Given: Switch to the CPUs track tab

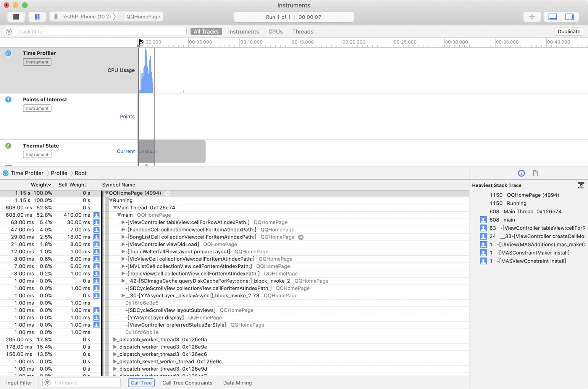Looking at the screenshot, I should point(275,32).
